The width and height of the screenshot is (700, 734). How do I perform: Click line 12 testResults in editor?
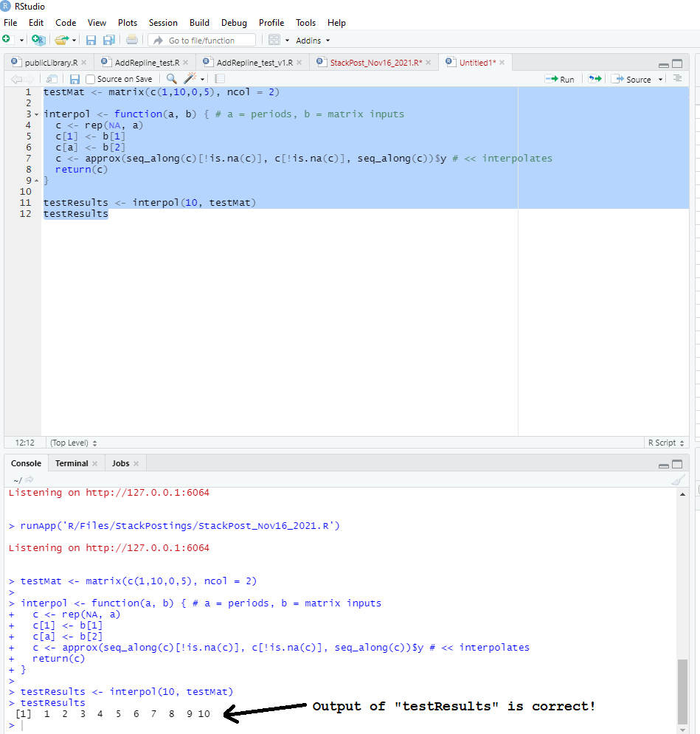76,214
